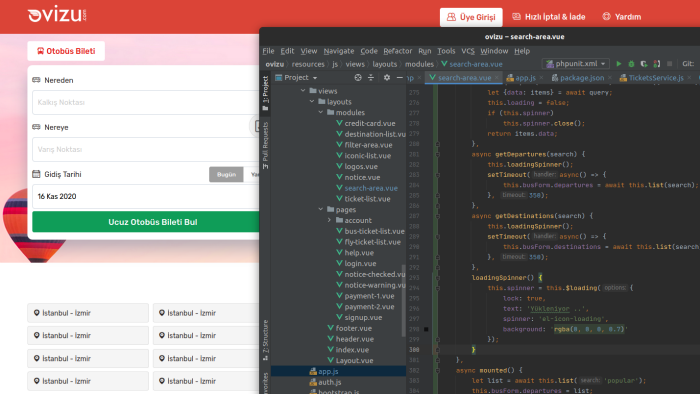700x394 pixels.
Task: Collapse the modules folder in the tree
Action: coord(321,112)
